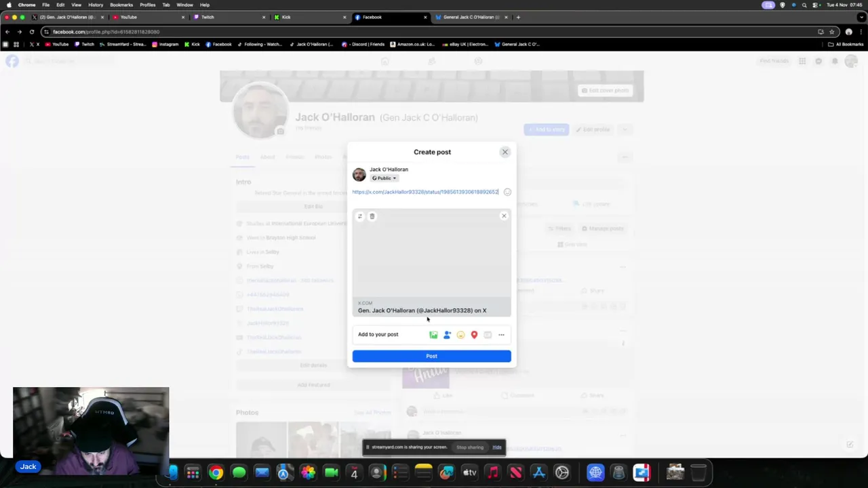The image size is (868, 488).
Task: Open Chrome profile avatar menu
Action: click(x=848, y=32)
